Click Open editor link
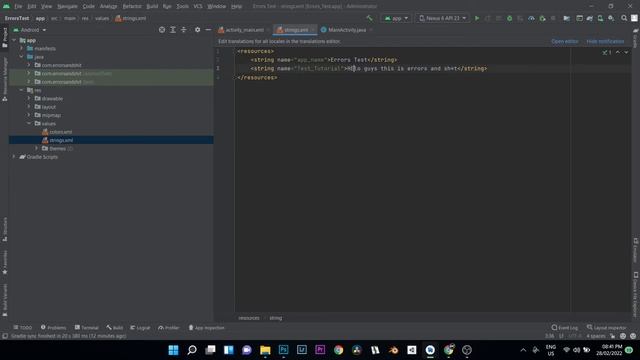Viewport: 640px width, 360px height. tap(564, 42)
